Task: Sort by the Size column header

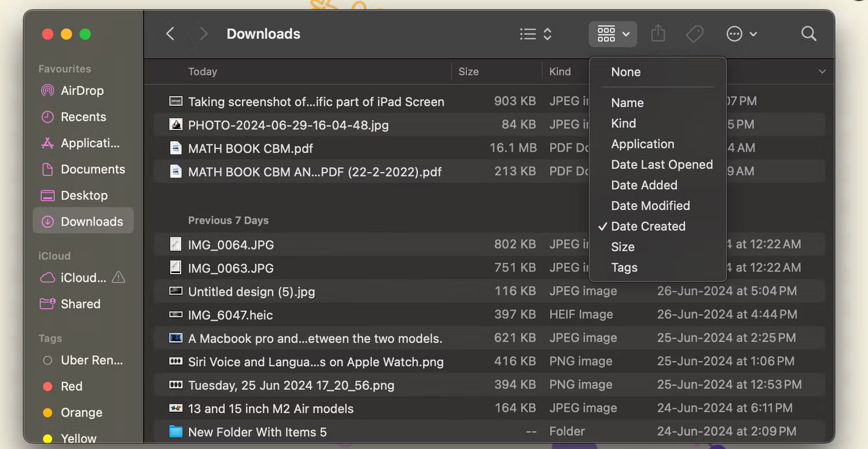Action: [468, 72]
